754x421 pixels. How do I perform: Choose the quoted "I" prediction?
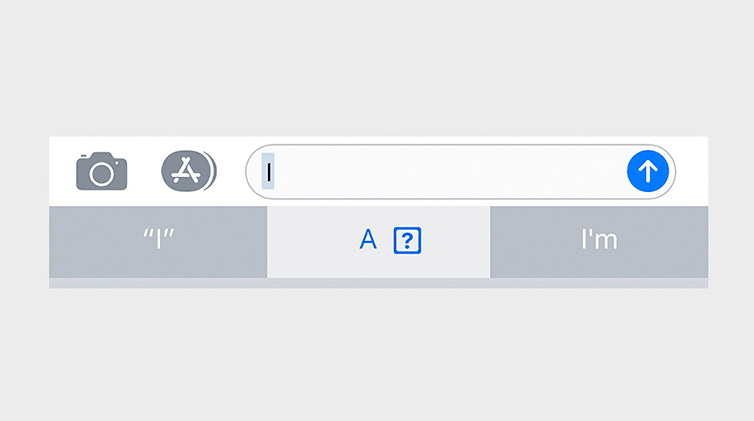click(x=158, y=239)
